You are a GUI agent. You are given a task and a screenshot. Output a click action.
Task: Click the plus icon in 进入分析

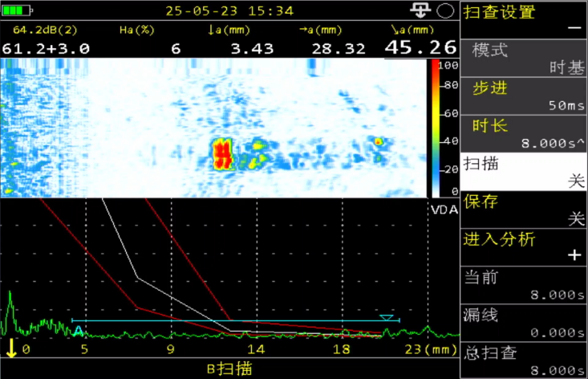tap(574, 255)
